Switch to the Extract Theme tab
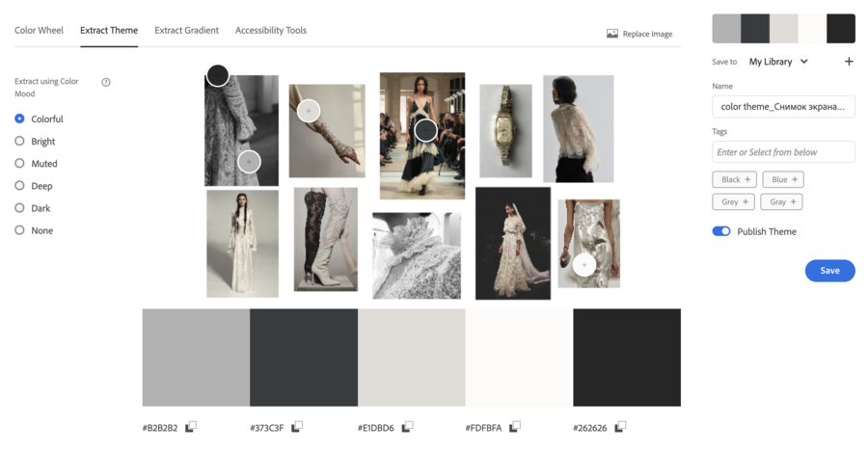This screenshot has width=868, height=451. coord(109,31)
